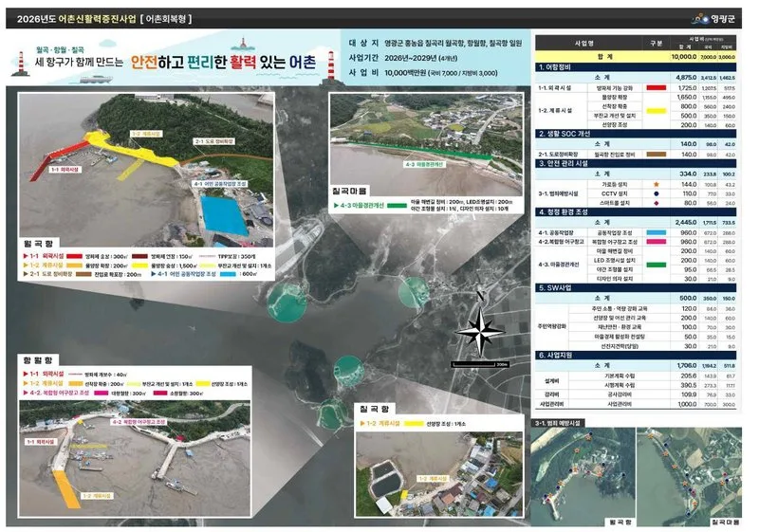Screen dimensions: 759x532
Task: Click the yellow swatch in 1-2. 계류시설 rows
Action: pyautogui.click(x=656, y=111)
